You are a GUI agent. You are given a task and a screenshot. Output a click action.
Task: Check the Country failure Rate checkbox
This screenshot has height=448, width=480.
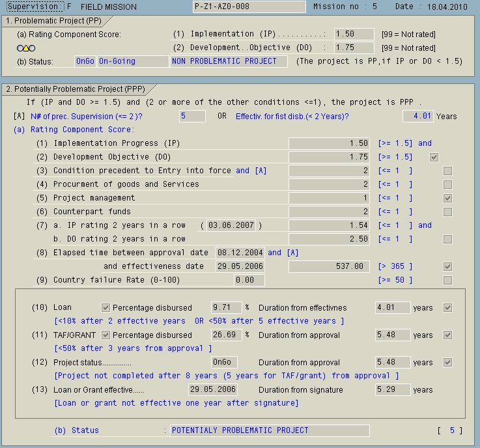click(447, 280)
